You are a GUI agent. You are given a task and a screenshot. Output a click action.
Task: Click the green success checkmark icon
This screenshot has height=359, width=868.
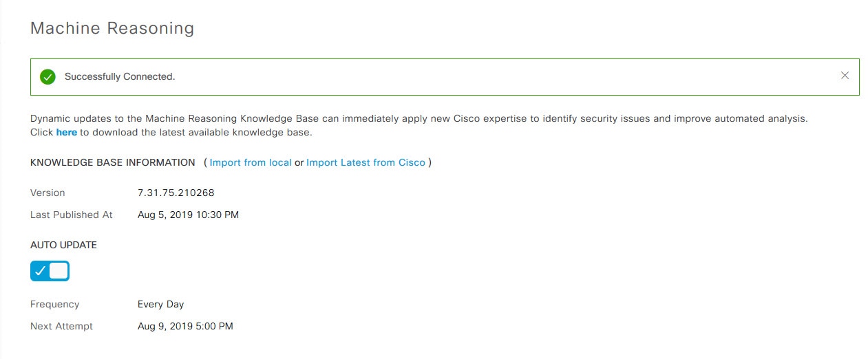[x=47, y=77]
